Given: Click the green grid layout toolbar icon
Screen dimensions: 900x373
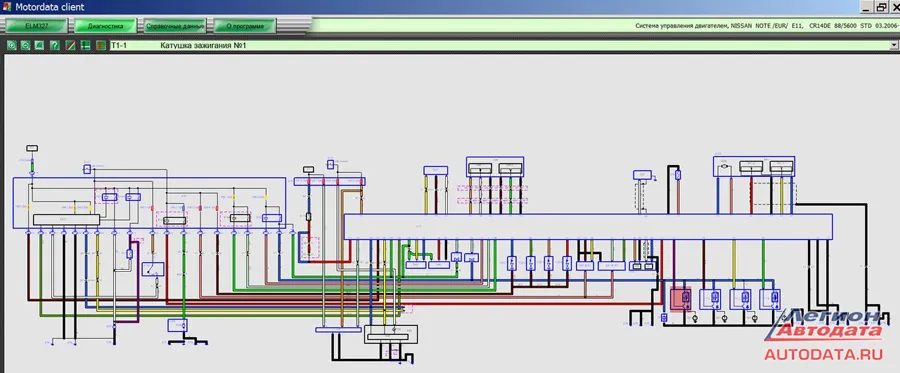Looking at the screenshot, I should tap(85, 45).
